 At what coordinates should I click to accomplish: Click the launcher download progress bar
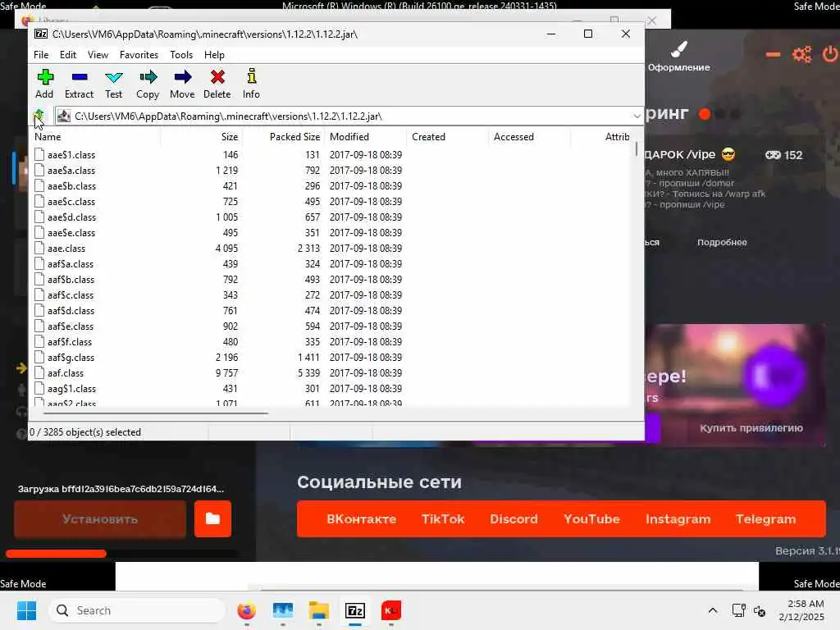tap(121, 554)
